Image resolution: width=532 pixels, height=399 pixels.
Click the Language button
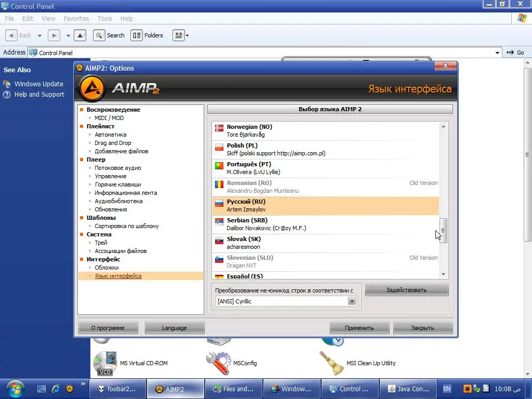pos(175,328)
